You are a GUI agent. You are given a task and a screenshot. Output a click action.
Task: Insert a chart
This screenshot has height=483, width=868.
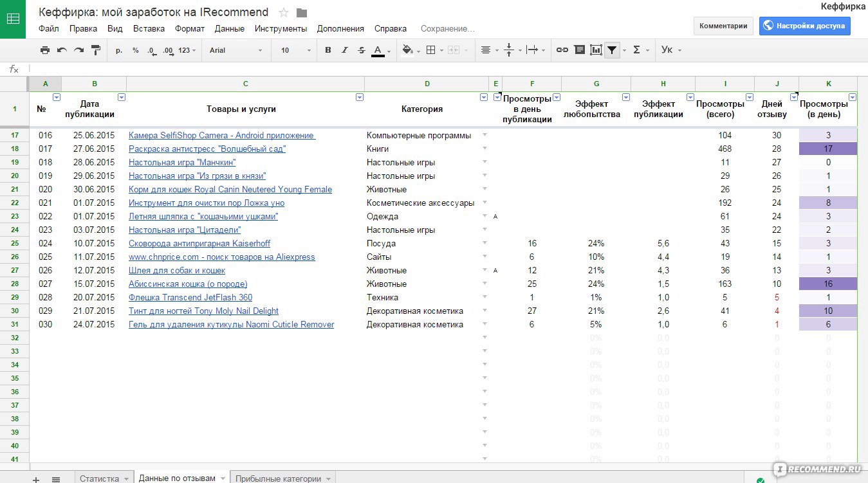click(x=596, y=50)
